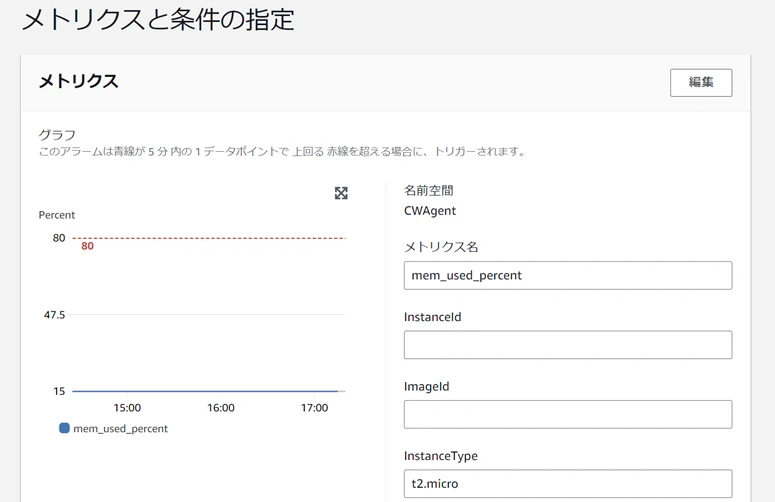Click the メトリクスと条件の指定 page heading
Viewport: 775px width, 502px height.
pos(158,20)
